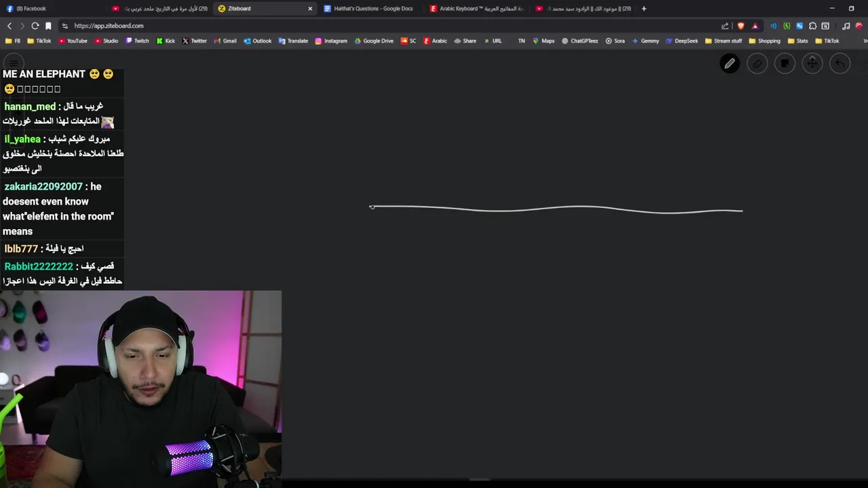The height and width of the screenshot is (488, 868).
Task: Open the Translate bookmark
Action: coord(293,41)
